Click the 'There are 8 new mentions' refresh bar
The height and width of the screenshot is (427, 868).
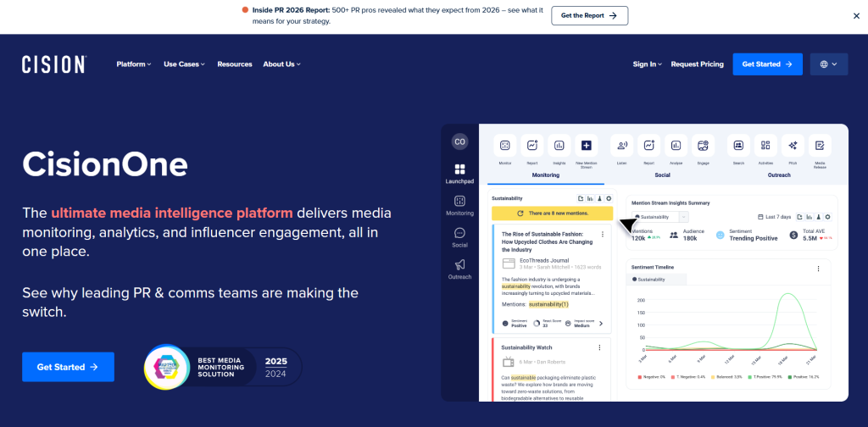click(553, 213)
